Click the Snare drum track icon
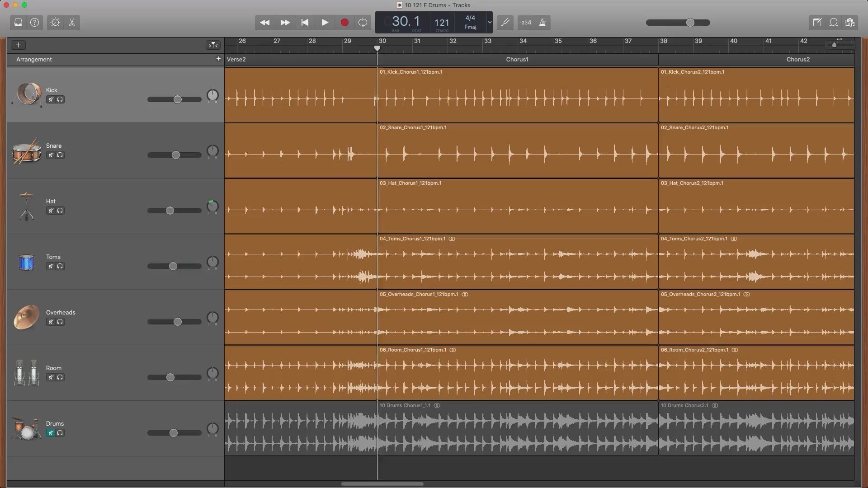868x488 pixels. pos(26,151)
